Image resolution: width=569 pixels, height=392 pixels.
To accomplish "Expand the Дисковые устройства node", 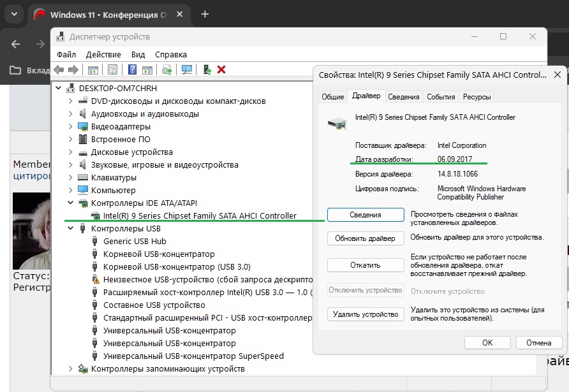I will [x=71, y=152].
